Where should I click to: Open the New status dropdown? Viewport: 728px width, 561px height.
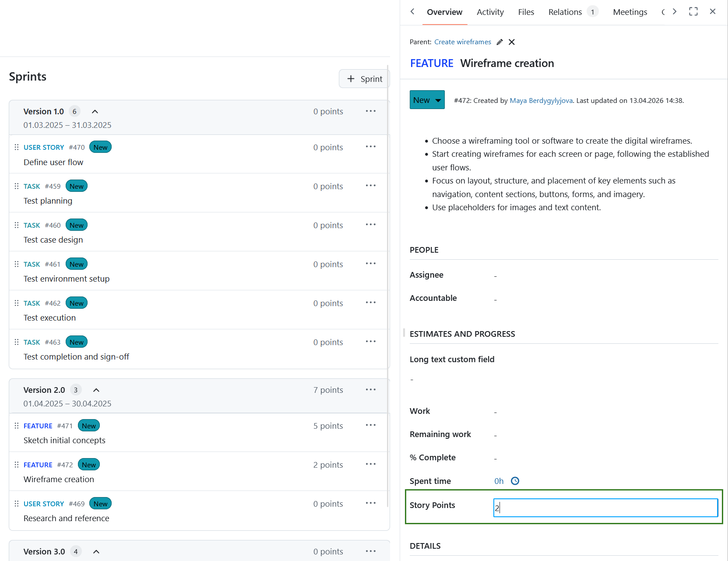[x=427, y=99]
